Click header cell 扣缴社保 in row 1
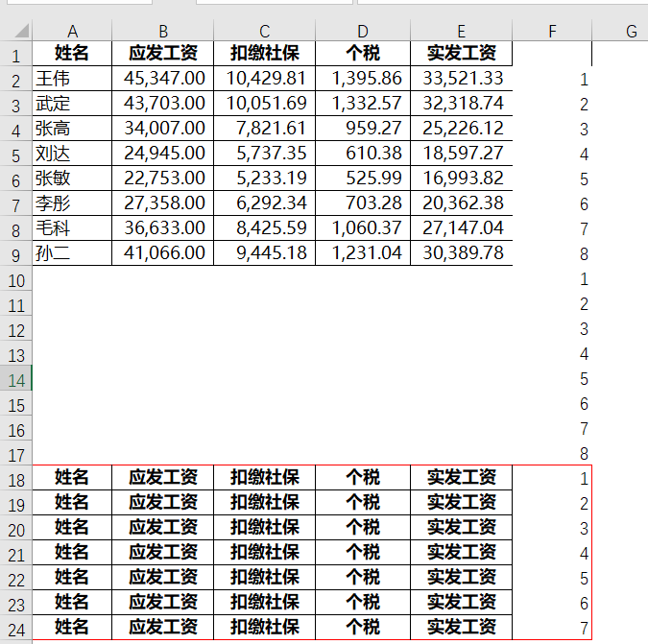 (265, 54)
